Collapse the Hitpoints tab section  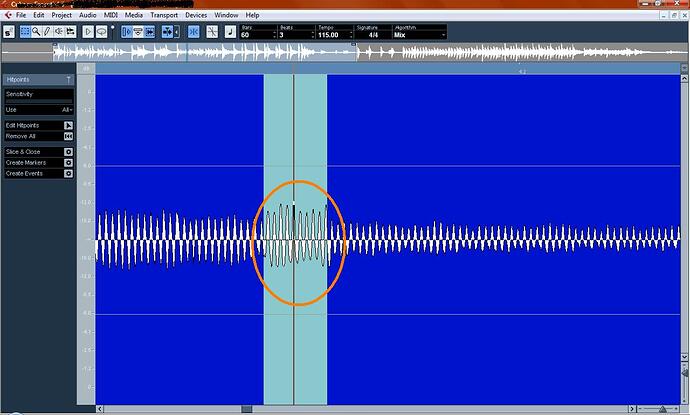coord(39,80)
